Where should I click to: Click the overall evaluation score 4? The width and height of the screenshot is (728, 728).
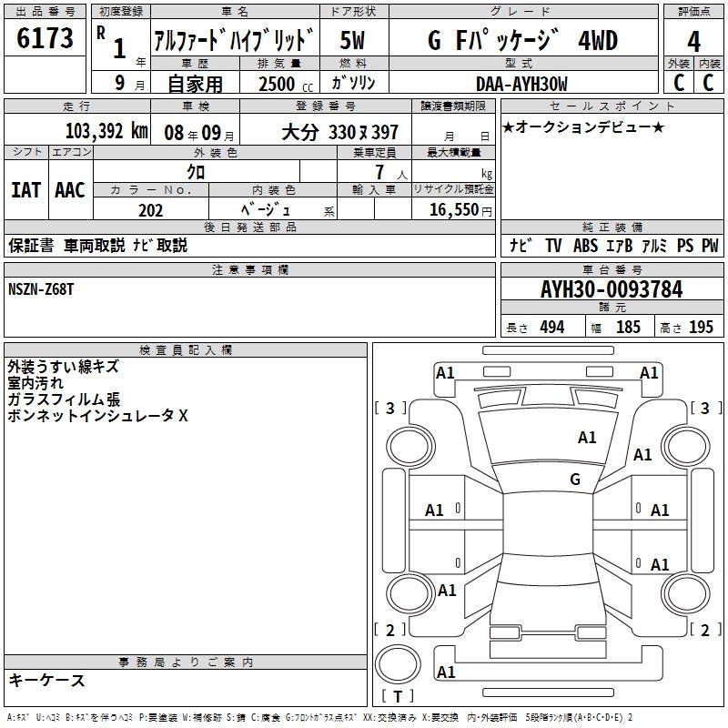click(693, 40)
